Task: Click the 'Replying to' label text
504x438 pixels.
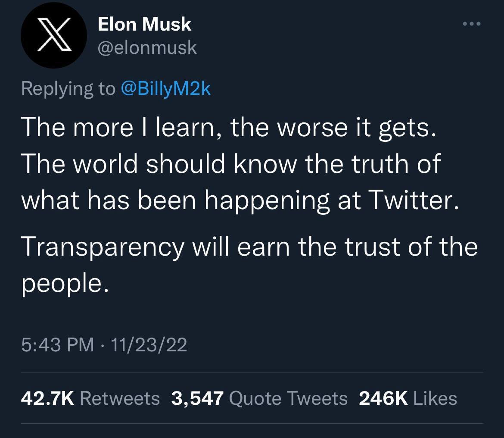Action: pyautogui.click(x=68, y=88)
